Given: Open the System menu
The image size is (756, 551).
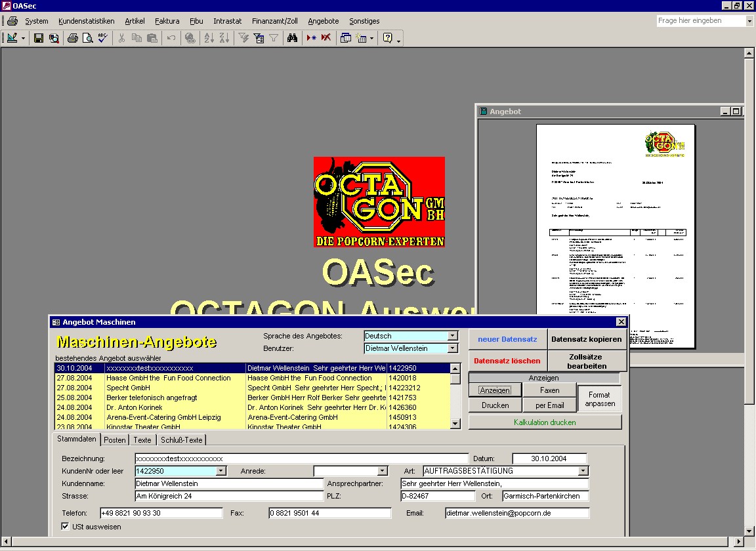Looking at the screenshot, I should click(x=37, y=21).
